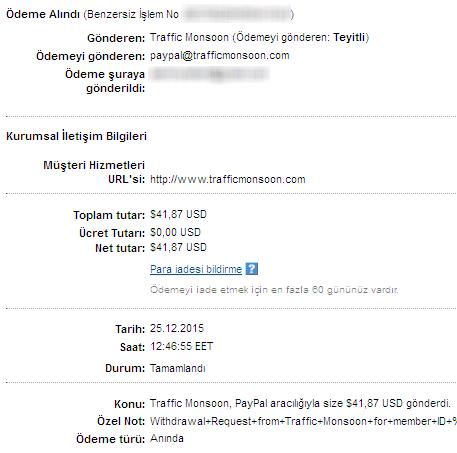The image size is (457, 453).
Task: Click the Konu subject line text
Action: coord(300,404)
